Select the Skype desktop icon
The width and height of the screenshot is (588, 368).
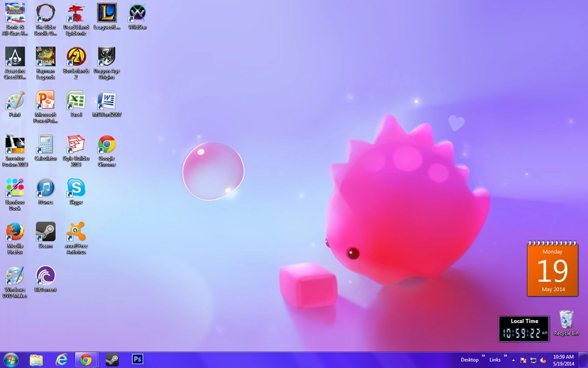tap(76, 189)
